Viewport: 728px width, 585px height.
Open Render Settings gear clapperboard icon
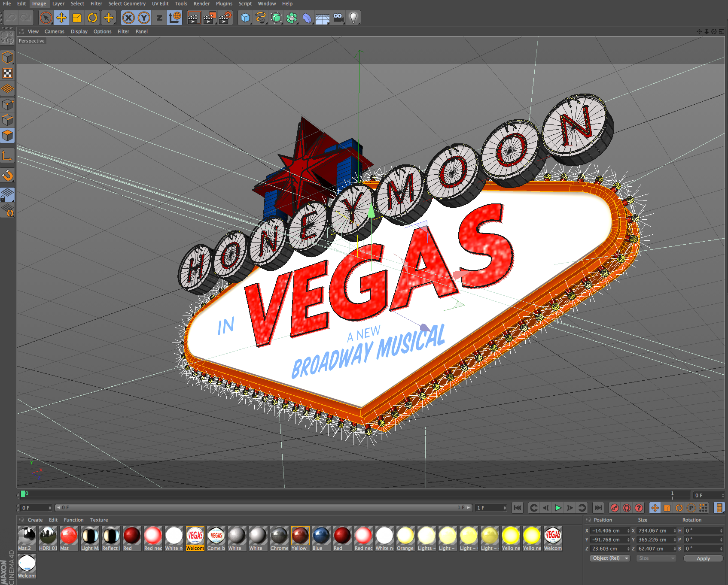225,18
